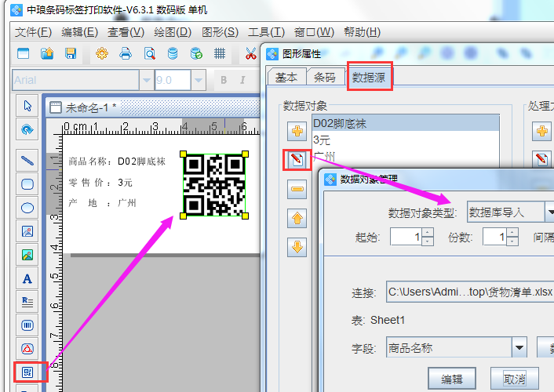The height and width of the screenshot is (392, 554).
Task: Click the minus icon to delete data object
Action: pos(297,189)
